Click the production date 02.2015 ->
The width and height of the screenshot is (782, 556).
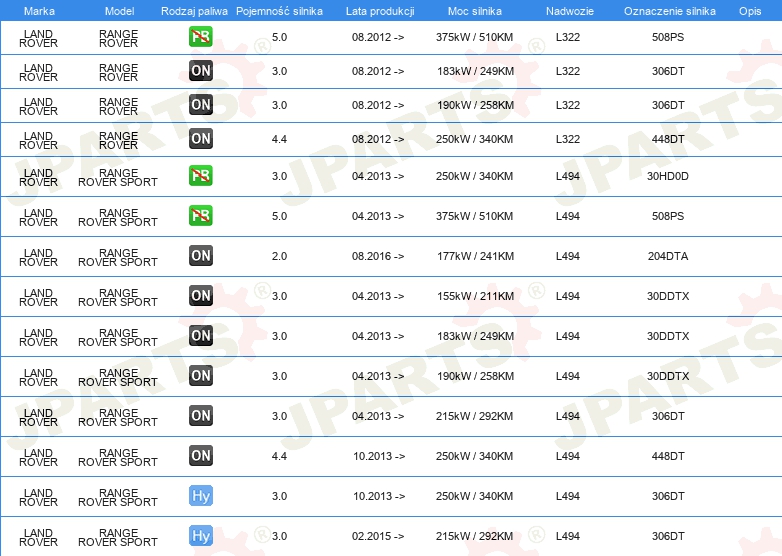pos(378,536)
